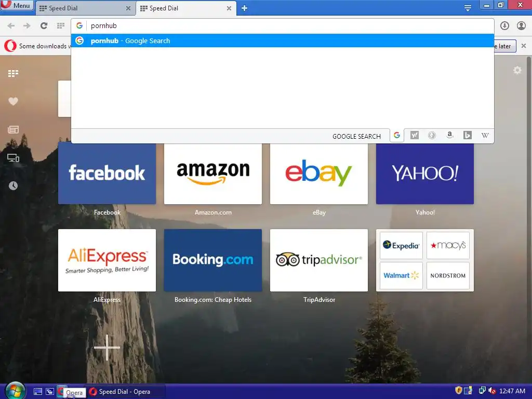Open Speed Dial settings gear
The height and width of the screenshot is (399, 532).
coord(517,70)
